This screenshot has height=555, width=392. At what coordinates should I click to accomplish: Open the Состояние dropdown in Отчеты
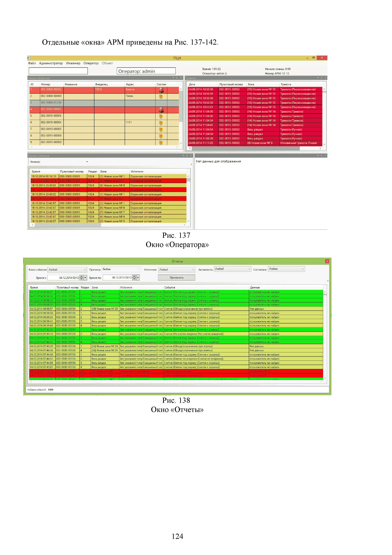pos(286,269)
